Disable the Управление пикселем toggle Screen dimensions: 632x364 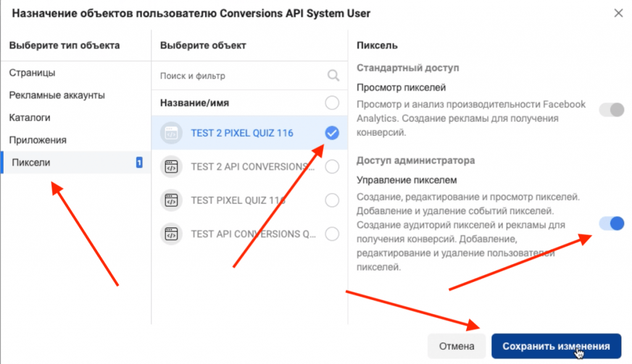point(610,223)
